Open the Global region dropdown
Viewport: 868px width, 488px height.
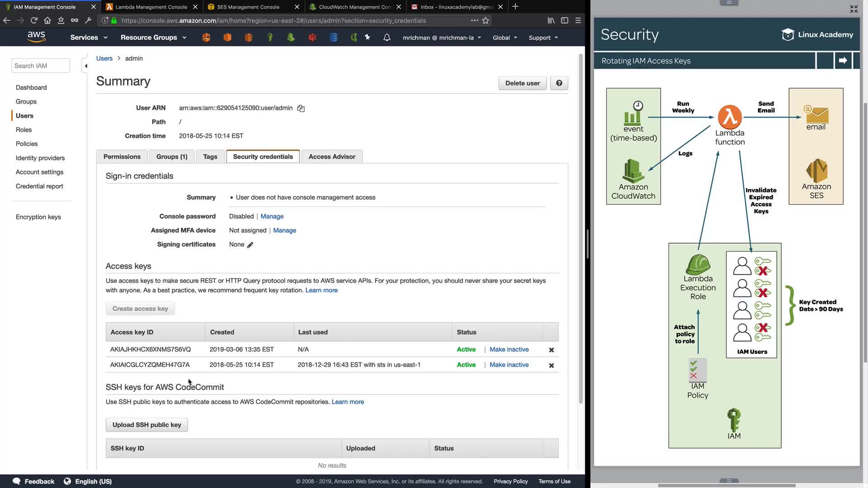point(505,38)
